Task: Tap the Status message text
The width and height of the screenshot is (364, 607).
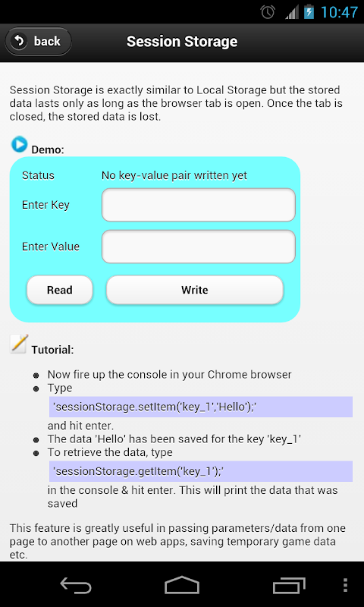Action: click(x=174, y=175)
